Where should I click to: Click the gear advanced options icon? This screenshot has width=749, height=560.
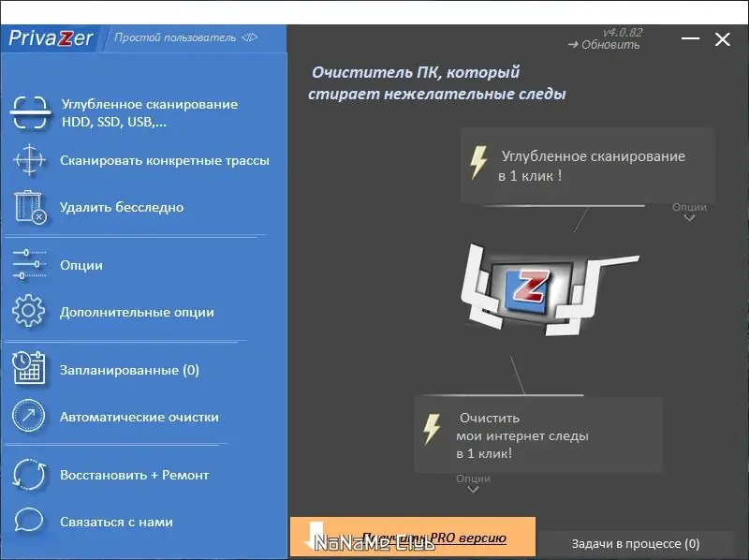pos(29,311)
